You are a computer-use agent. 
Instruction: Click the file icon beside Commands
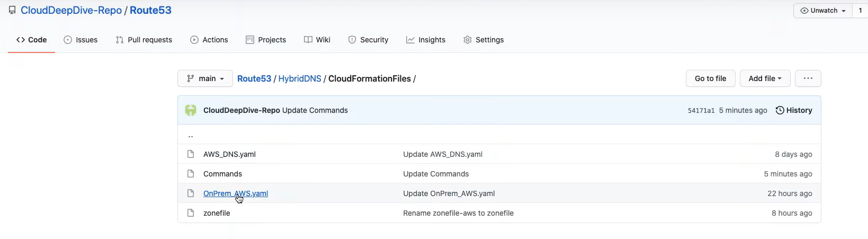point(191,174)
